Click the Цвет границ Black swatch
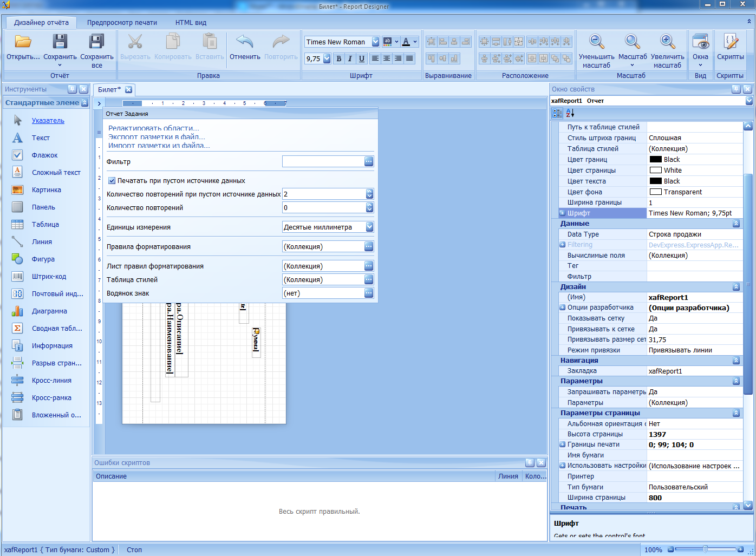The height and width of the screenshot is (556, 756). point(656,160)
